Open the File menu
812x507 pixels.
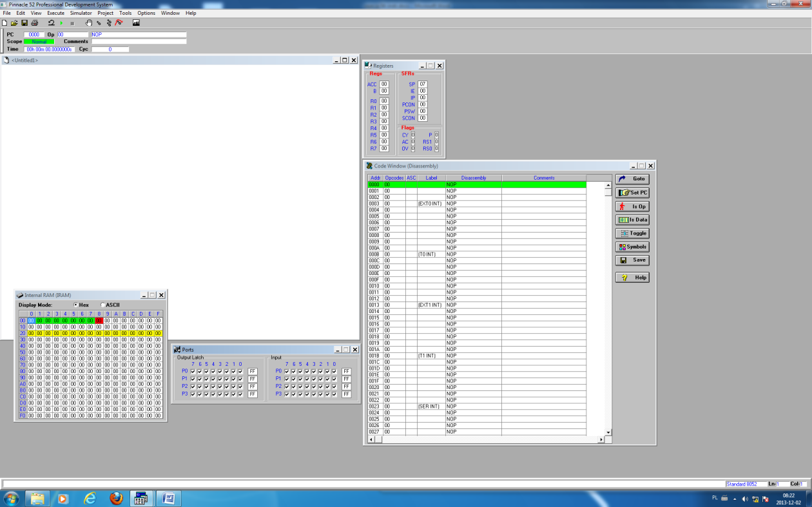(x=6, y=13)
